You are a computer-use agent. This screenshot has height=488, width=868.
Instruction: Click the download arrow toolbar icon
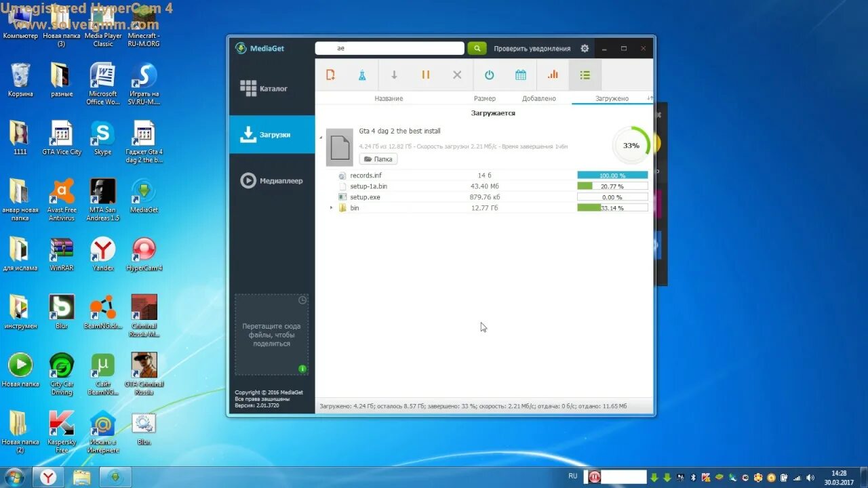(x=394, y=75)
